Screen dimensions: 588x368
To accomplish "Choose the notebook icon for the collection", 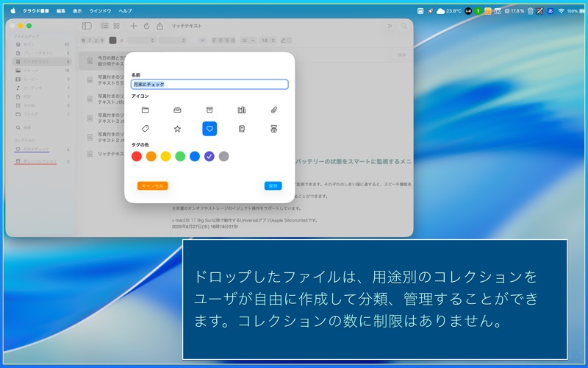I will point(242,129).
